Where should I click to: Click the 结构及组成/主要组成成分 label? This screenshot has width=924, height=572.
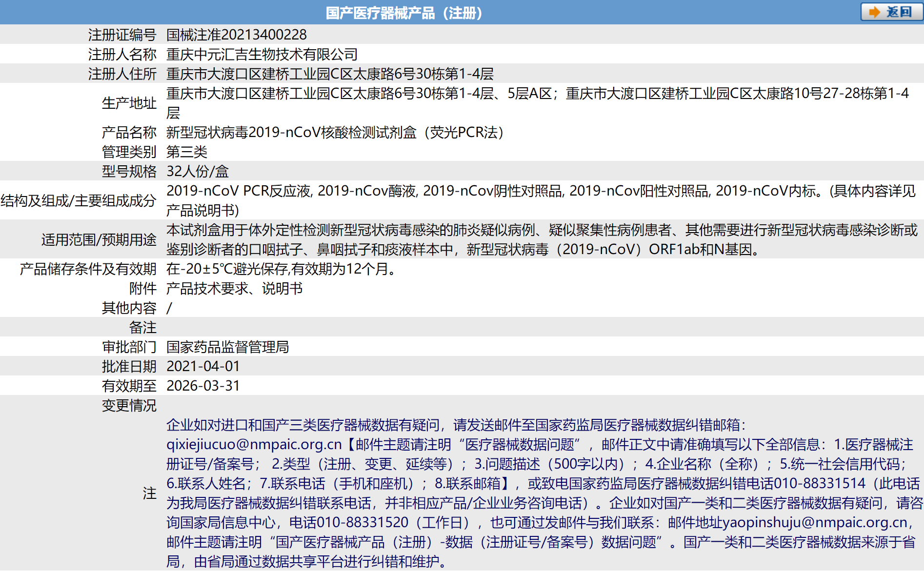point(79,200)
